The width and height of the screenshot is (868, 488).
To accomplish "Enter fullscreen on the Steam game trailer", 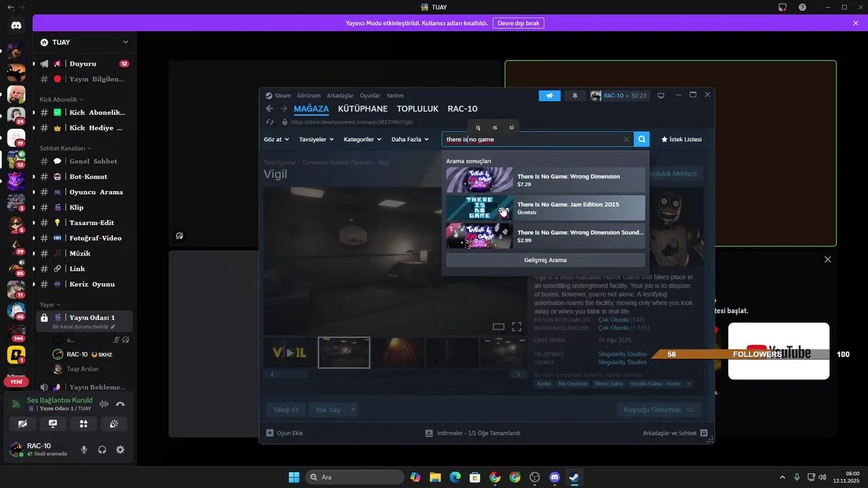I will pos(517,327).
